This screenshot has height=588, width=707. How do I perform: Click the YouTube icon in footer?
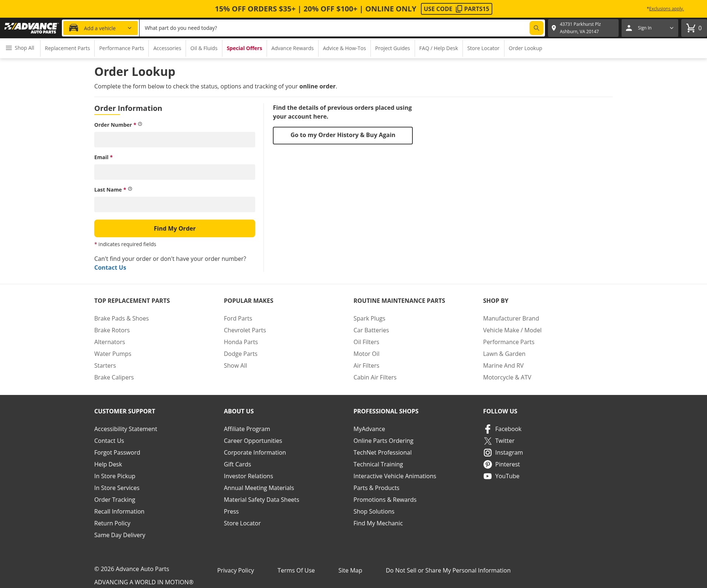pyautogui.click(x=488, y=476)
